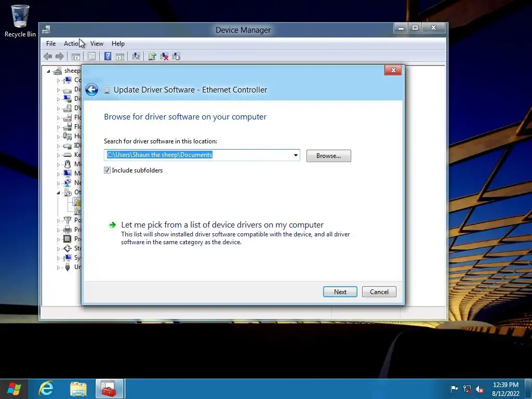Screen dimensions: 532x399
Task: Select the computer root node icon named sheep
Action: coord(58,71)
